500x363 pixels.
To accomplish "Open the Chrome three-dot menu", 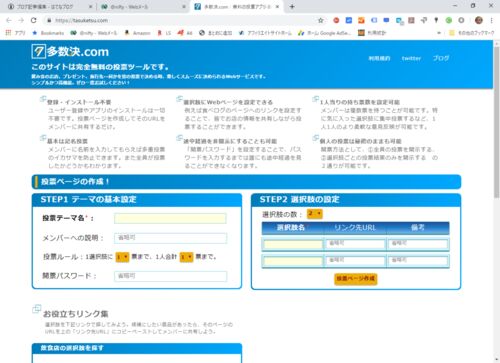I will pyautogui.click(x=491, y=20).
